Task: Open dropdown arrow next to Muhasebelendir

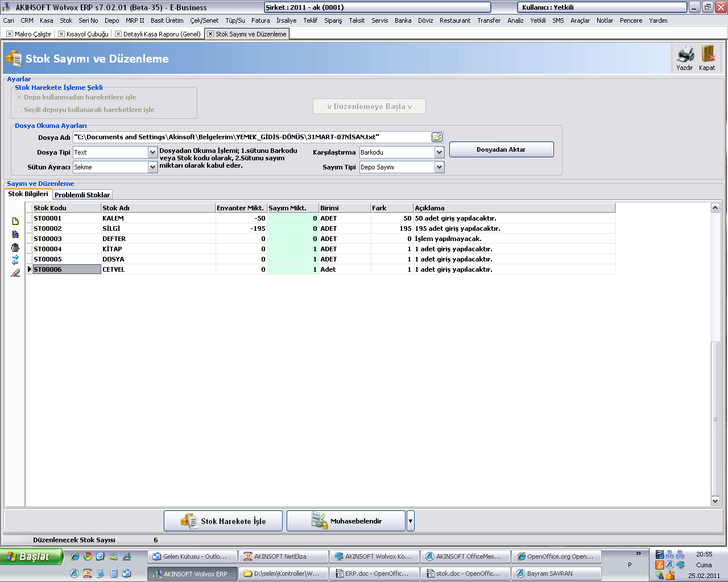Action: pyautogui.click(x=411, y=521)
